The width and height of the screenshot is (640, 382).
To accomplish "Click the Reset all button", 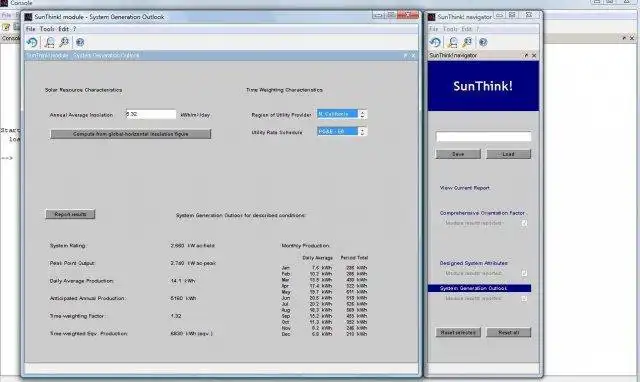I will (x=509, y=333).
